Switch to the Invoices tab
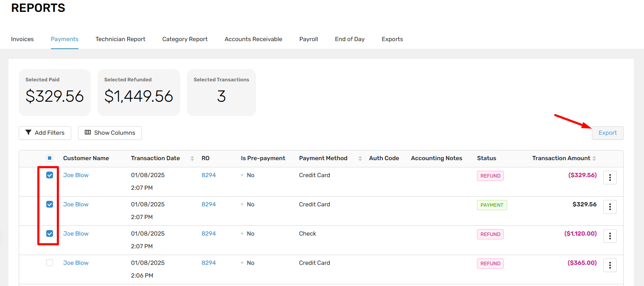The image size is (644, 286). [22, 39]
